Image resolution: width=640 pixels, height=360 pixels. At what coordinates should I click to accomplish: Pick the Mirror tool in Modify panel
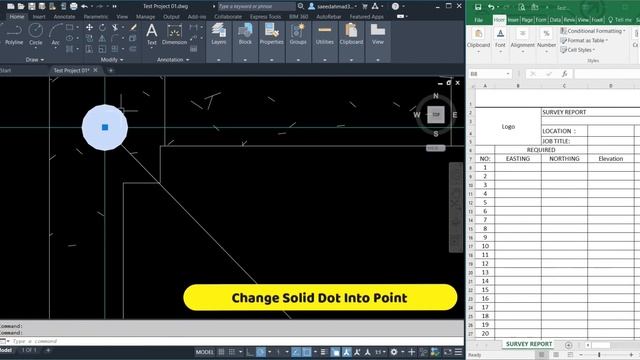[x=102, y=38]
